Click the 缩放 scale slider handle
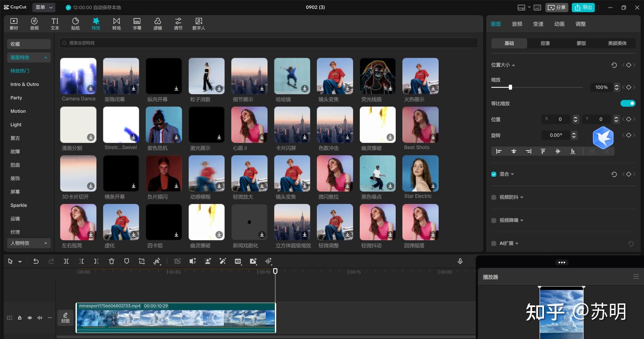The image size is (644, 339). coord(510,87)
